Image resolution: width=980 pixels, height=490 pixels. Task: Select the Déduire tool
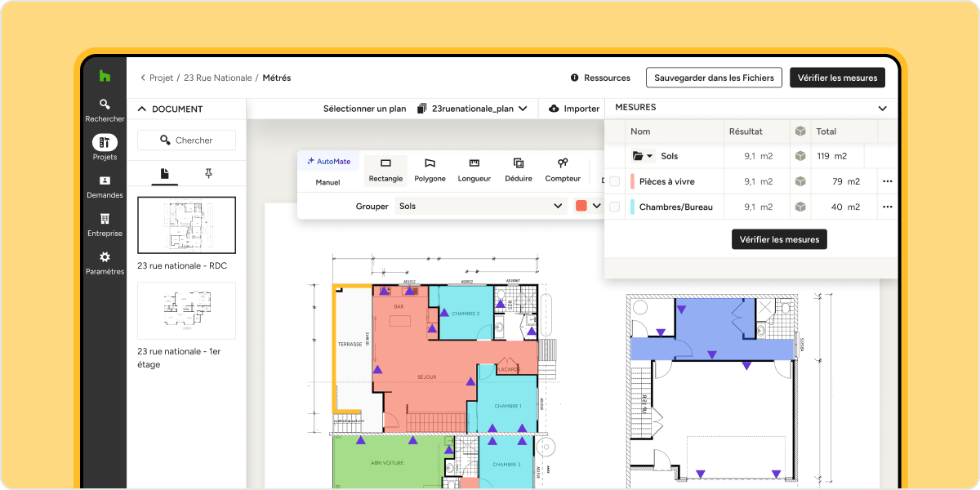pyautogui.click(x=518, y=170)
